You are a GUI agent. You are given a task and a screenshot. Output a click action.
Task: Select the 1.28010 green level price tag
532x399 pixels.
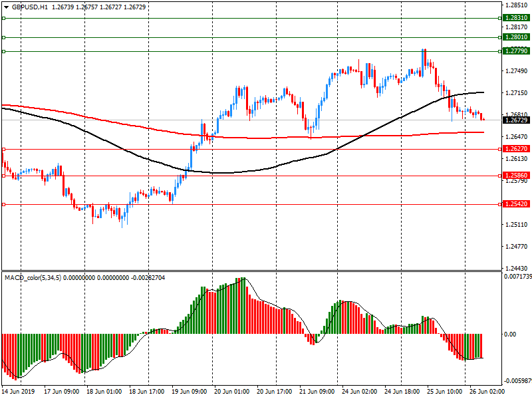tap(516, 37)
